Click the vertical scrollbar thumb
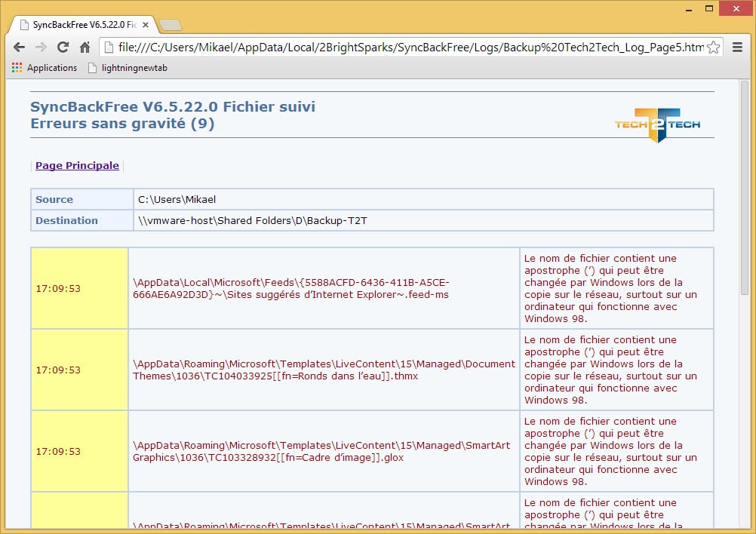Screen dimensions: 756x534 point(745,188)
